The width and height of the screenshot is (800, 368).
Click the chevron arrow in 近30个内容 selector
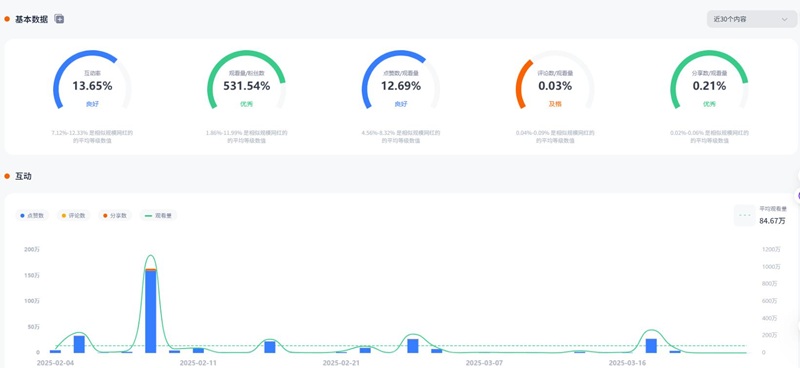tap(784, 19)
